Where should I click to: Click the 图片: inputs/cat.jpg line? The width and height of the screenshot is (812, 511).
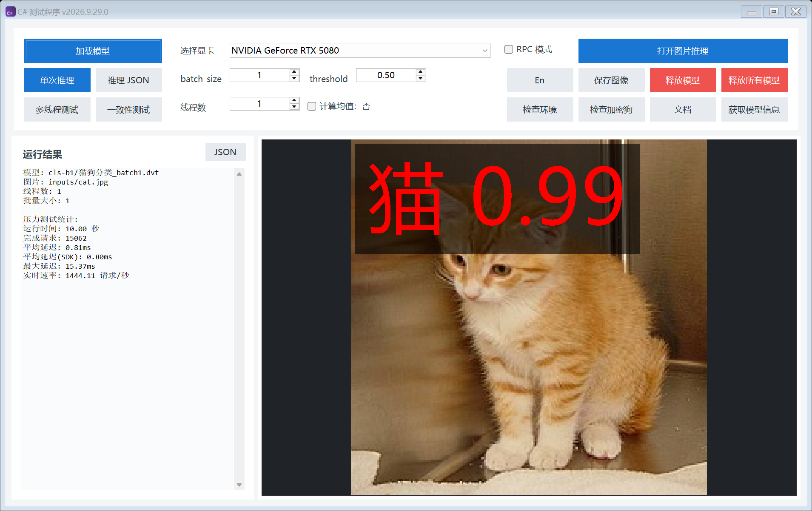click(x=66, y=182)
